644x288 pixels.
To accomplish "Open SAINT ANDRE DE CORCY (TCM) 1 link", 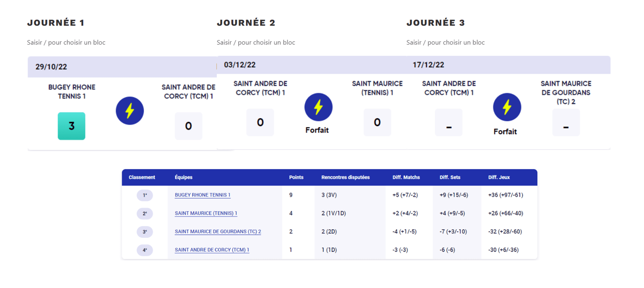I will [x=212, y=250].
